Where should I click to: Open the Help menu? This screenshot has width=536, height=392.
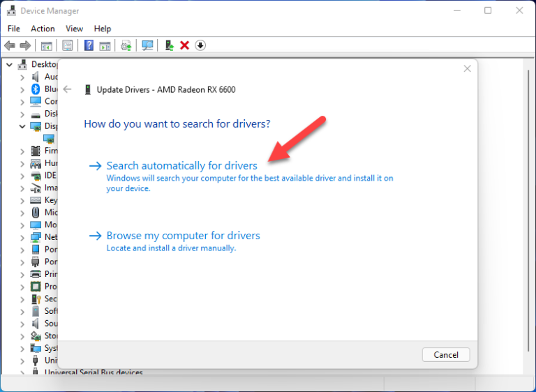pos(103,29)
